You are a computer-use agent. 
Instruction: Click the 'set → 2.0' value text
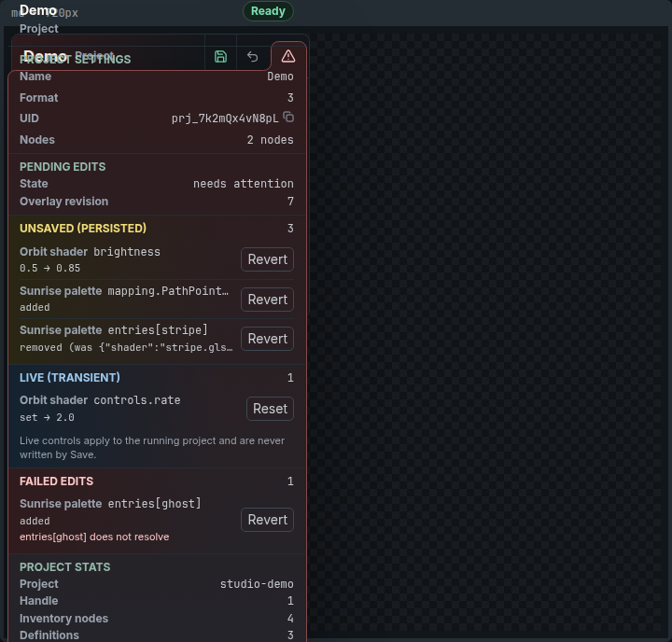pyautogui.click(x=47, y=417)
